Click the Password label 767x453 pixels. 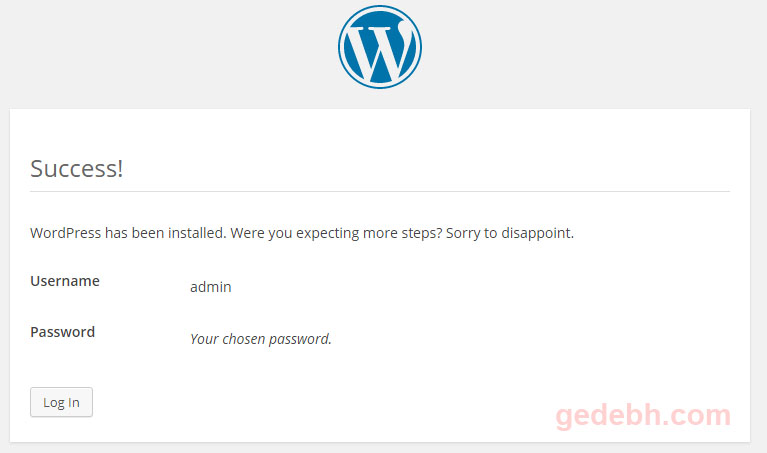click(x=63, y=332)
